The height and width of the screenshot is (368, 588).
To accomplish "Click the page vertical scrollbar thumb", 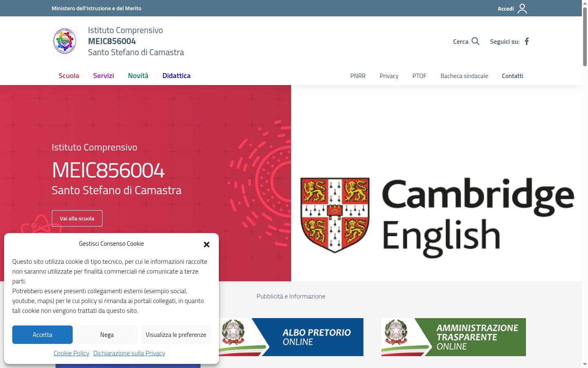I will 585,37.
